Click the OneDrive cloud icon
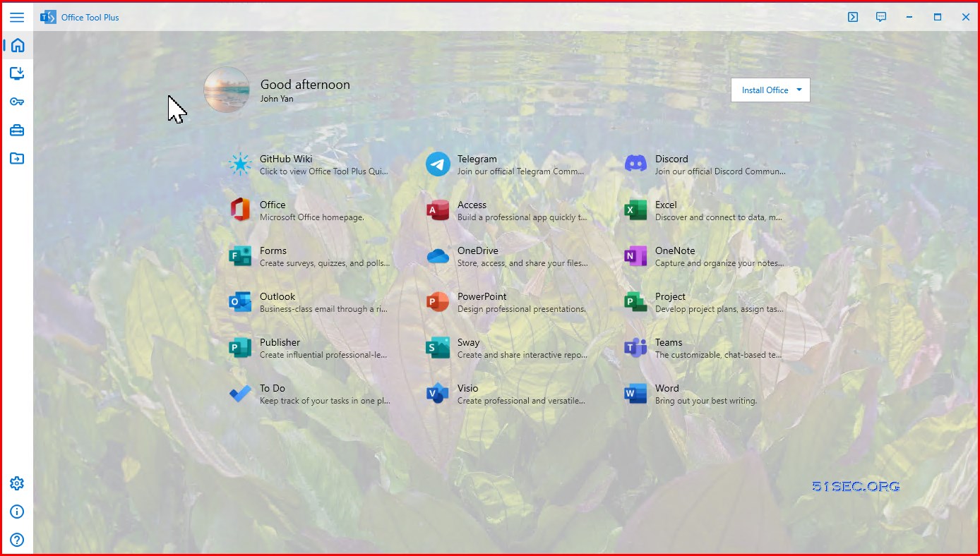This screenshot has width=980, height=556. (438, 256)
